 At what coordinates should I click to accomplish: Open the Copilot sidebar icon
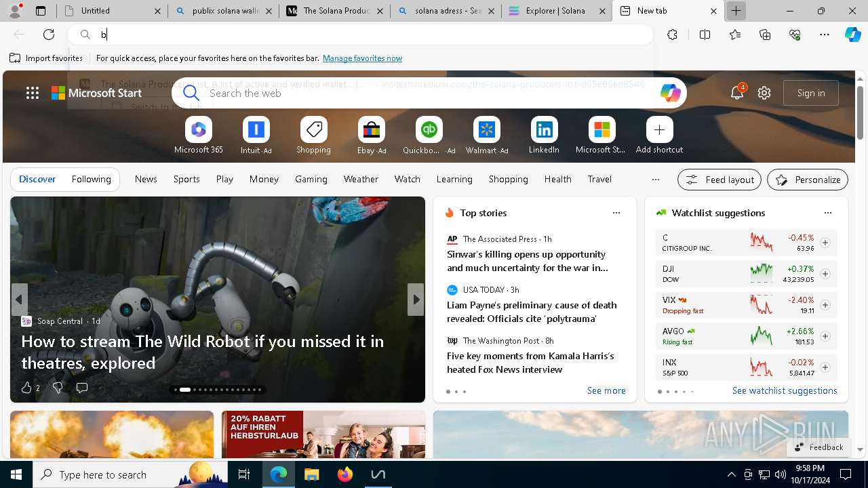pyautogui.click(x=852, y=35)
